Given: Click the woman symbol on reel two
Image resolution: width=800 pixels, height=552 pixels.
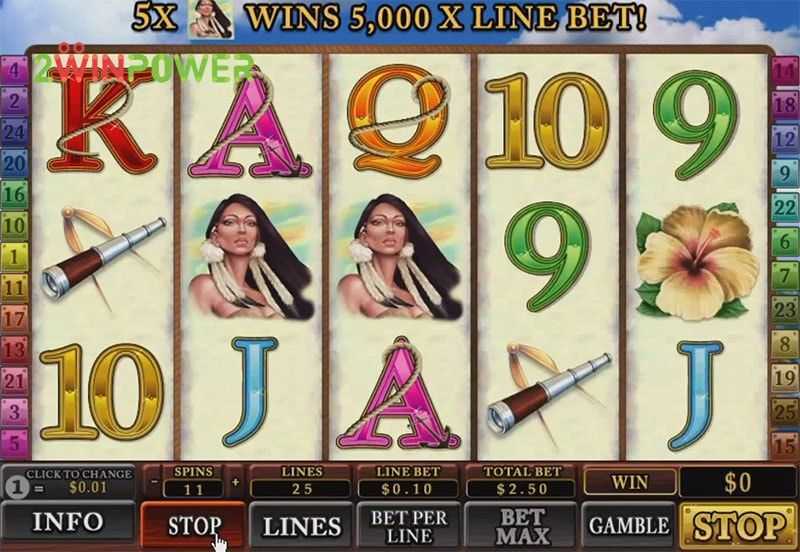Looking at the screenshot, I should pos(251,256).
